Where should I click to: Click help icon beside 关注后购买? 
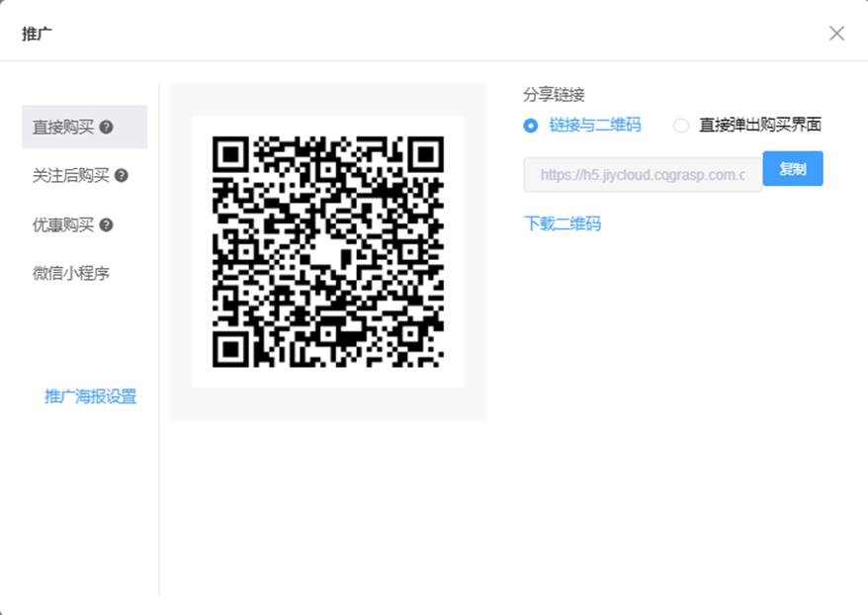point(122,176)
